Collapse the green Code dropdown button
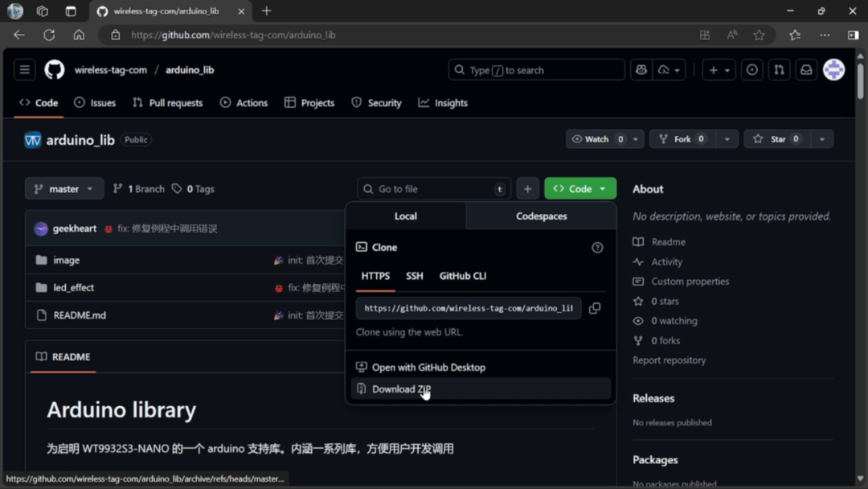The height and width of the screenshot is (489, 868). pyautogui.click(x=580, y=189)
